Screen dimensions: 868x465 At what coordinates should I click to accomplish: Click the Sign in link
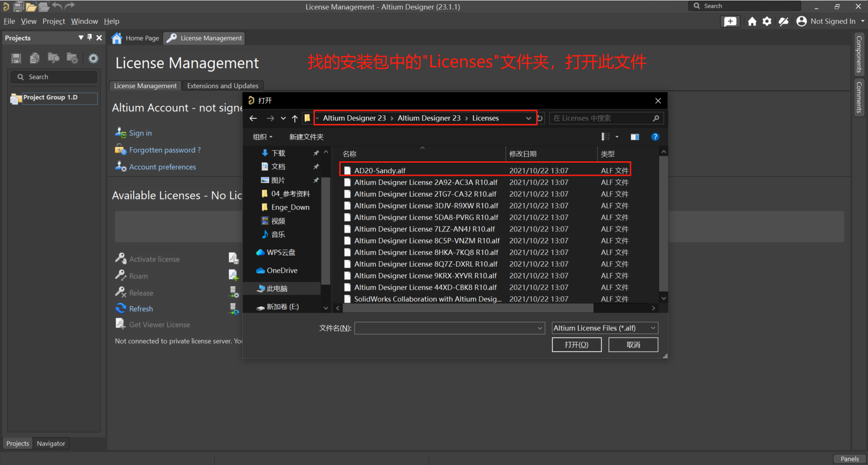140,133
